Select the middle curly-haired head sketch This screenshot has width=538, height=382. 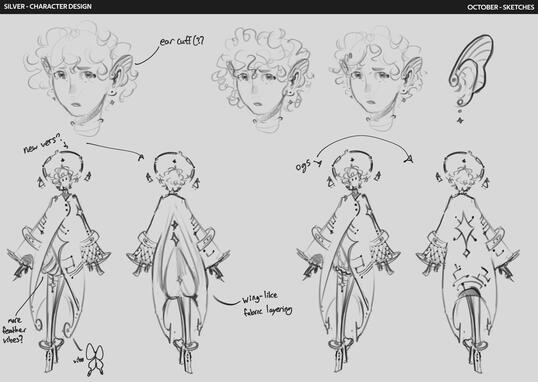pyautogui.click(x=262, y=80)
